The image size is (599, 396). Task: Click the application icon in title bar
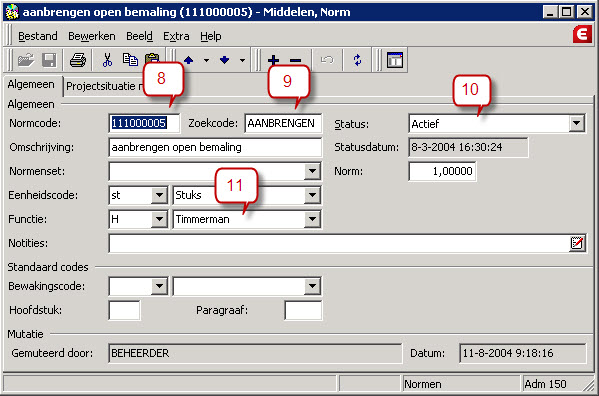12,12
